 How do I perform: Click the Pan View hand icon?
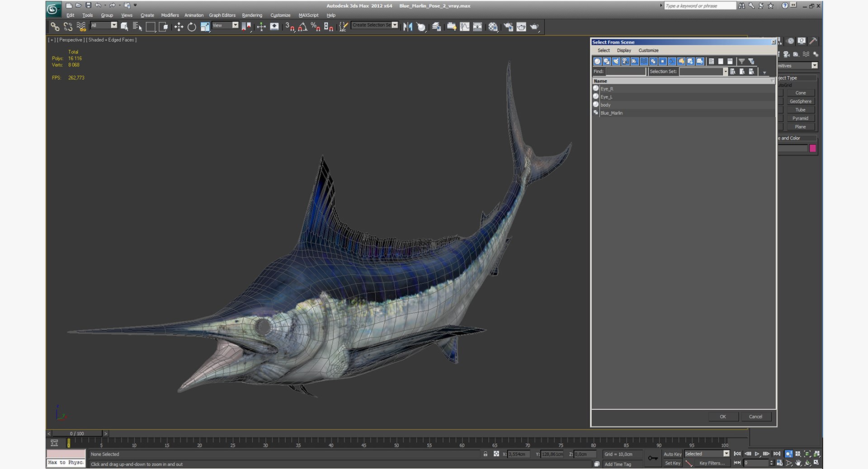click(798, 463)
